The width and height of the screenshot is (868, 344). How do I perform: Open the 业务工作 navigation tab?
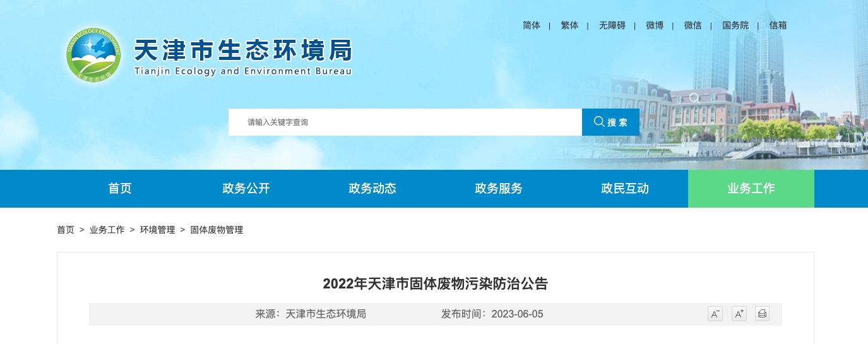click(x=751, y=188)
